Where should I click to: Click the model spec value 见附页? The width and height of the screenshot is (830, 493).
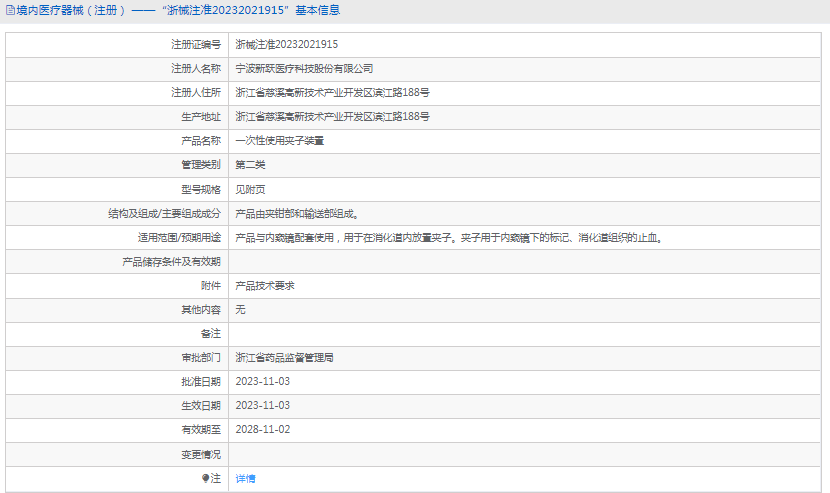(250, 190)
